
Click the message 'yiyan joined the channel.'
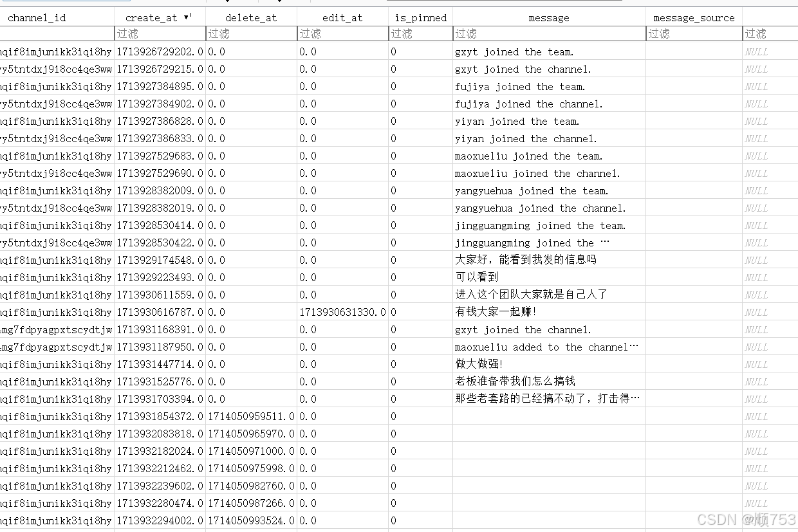(x=549, y=138)
